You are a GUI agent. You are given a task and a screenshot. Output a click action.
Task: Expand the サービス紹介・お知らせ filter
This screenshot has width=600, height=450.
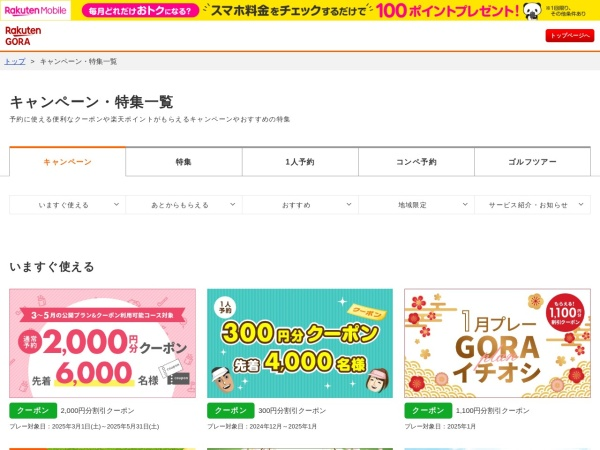[x=532, y=205]
